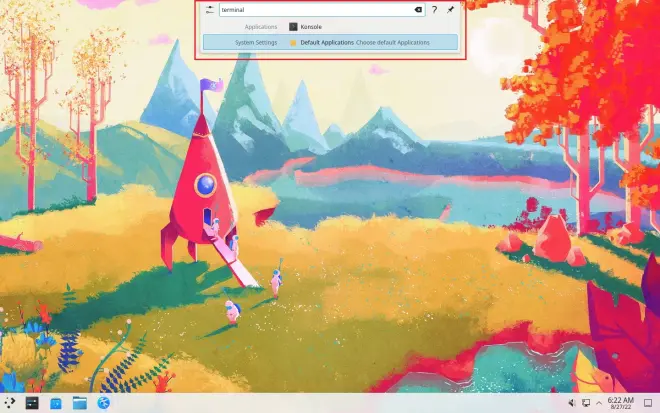Image resolution: width=660 pixels, height=413 pixels.
Task: Open the KRunner configure settings icon
Action: [210, 10]
